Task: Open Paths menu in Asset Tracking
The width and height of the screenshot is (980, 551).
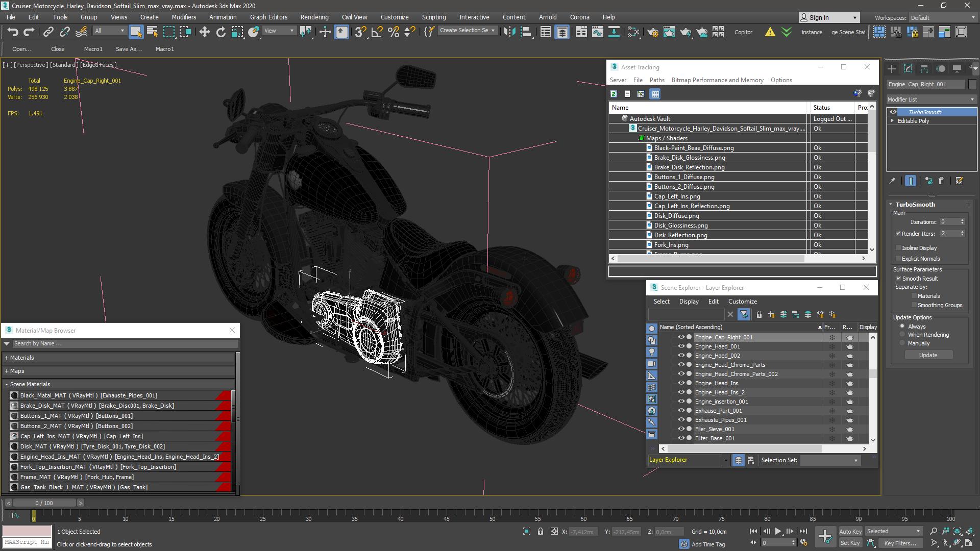Action: 657,80
